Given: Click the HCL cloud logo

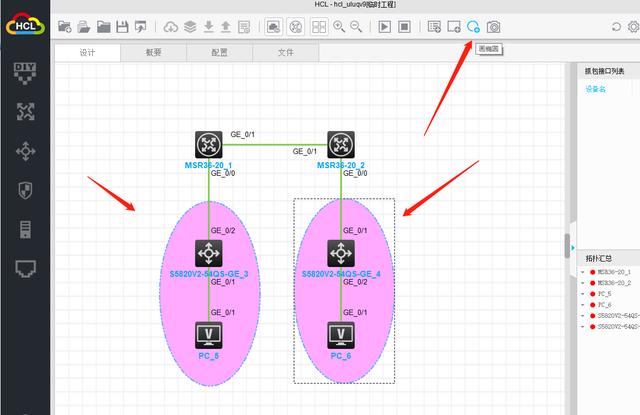Looking at the screenshot, I should (x=25, y=25).
